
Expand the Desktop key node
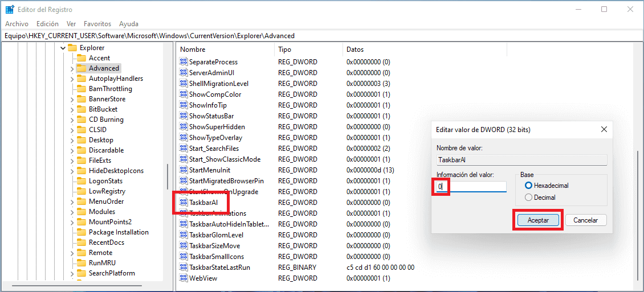[72, 140]
